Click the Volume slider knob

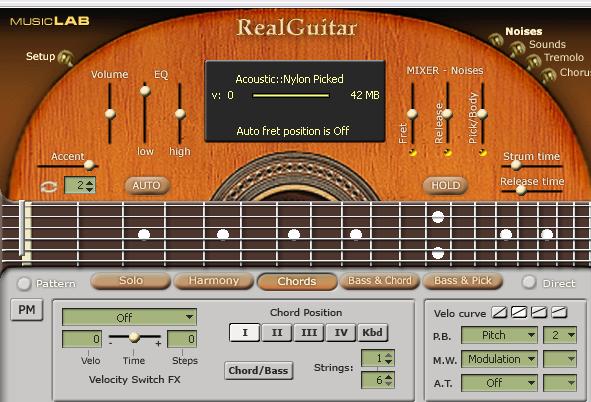click(110, 114)
